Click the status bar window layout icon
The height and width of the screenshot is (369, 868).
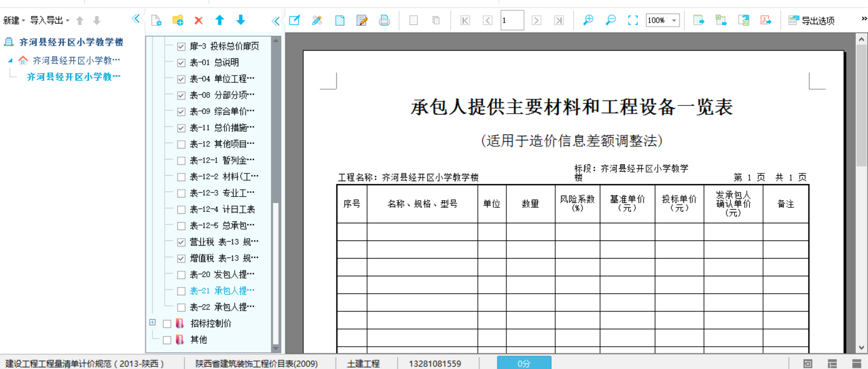click(808, 364)
